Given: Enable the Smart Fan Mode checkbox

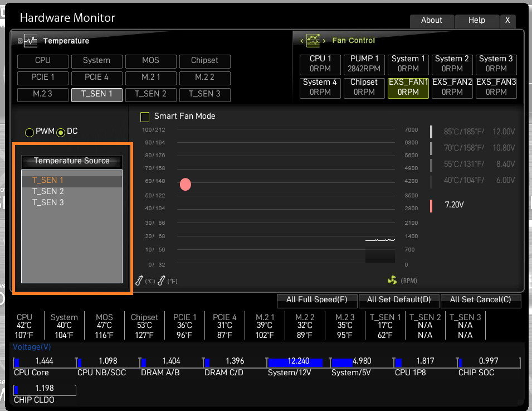Looking at the screenshot, I should click(145, 117).
